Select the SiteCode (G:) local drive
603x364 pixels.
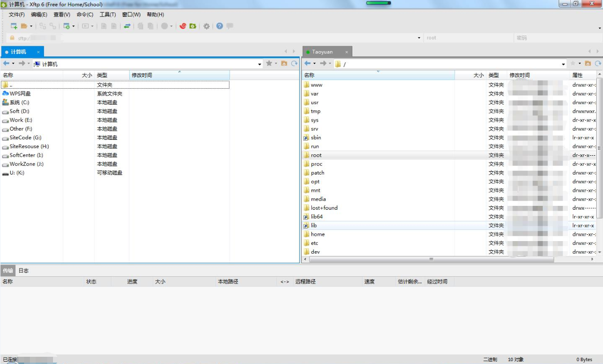(x=22, y=137)
